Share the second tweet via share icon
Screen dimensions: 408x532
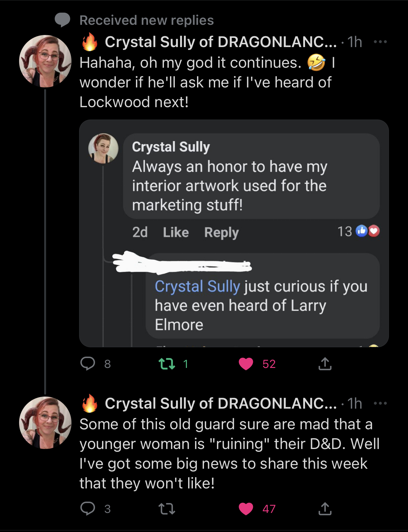tap(325, 508)
